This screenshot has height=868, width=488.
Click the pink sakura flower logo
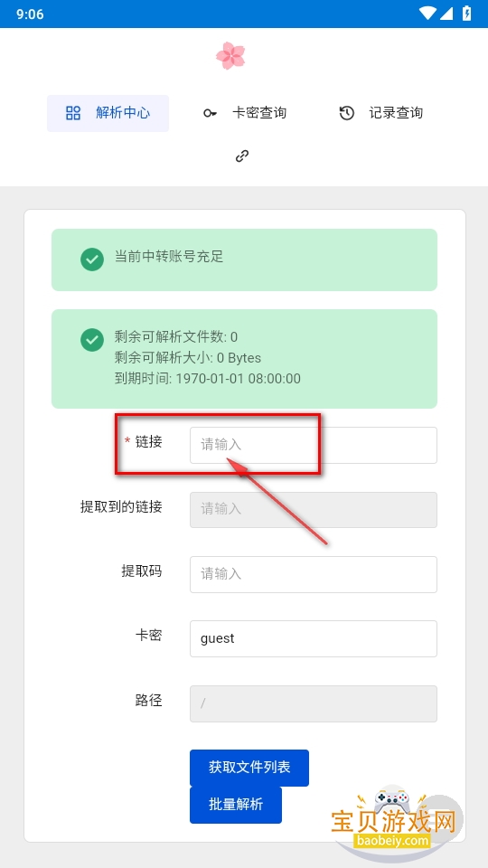tap(230, 56)
